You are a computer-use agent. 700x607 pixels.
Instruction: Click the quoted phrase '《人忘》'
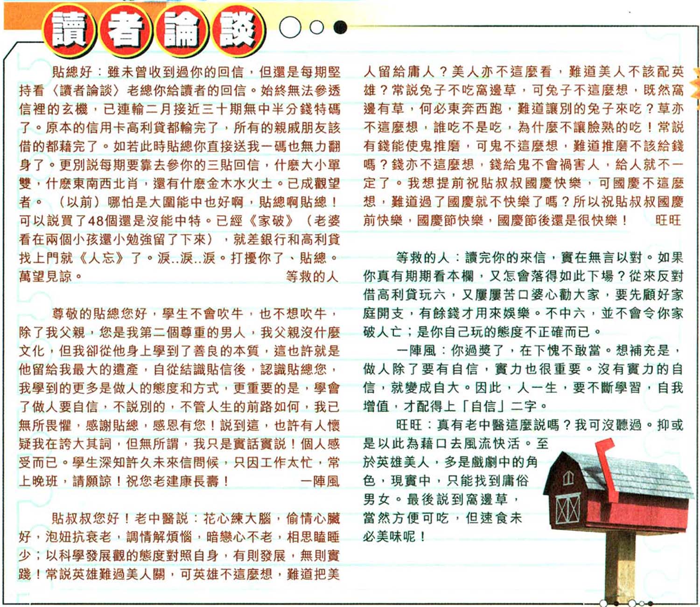(x=101, y=258)
